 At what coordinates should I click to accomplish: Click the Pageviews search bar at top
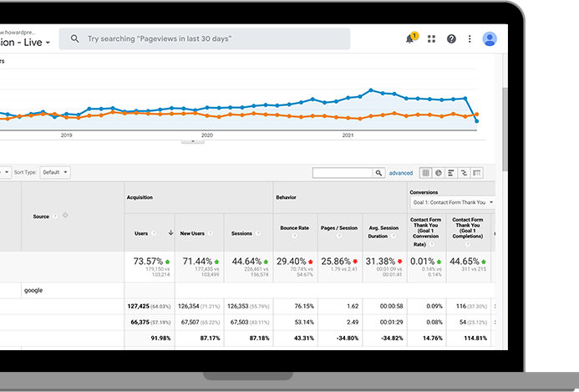205,38
